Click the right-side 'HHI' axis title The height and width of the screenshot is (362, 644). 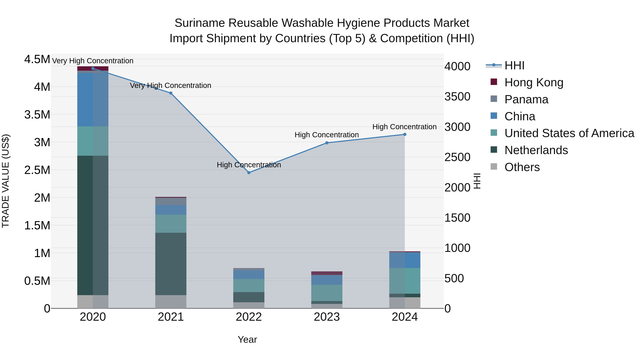pyautogui.click(x=477, y=181)
